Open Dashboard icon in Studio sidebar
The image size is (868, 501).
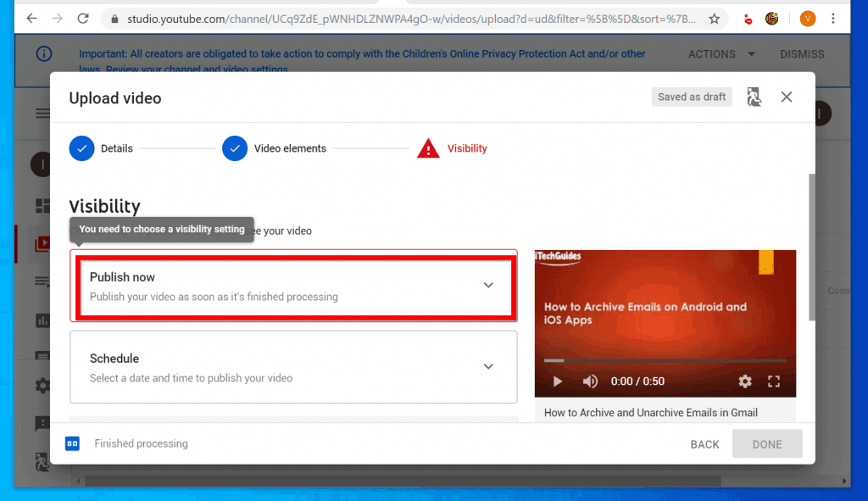[x=42, y=206]
